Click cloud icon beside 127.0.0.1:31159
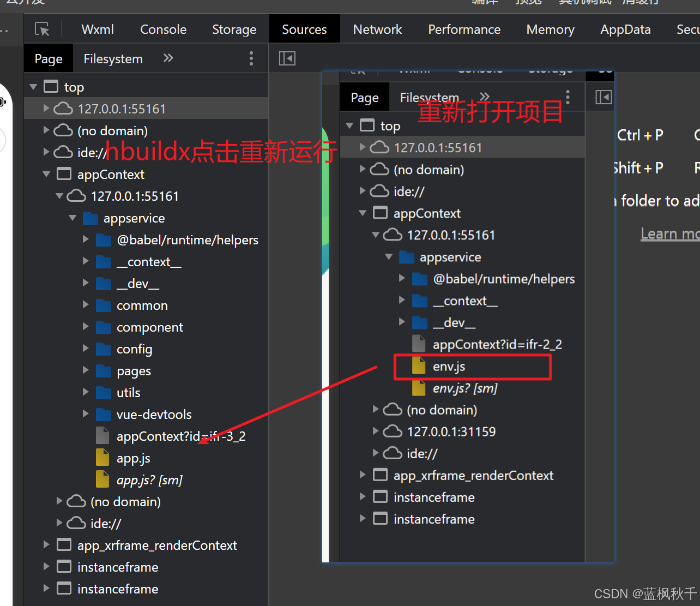700x606 pixels. [393, 431]
